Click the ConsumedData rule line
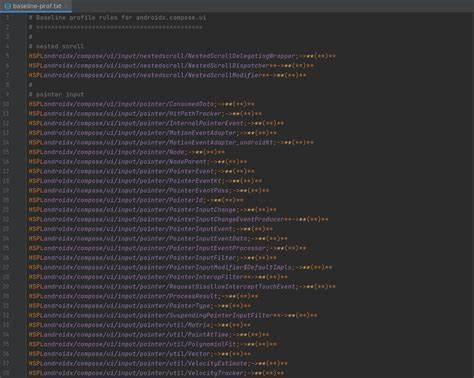The height and width of the screenshot is (378, 474). tap(142, 104)
